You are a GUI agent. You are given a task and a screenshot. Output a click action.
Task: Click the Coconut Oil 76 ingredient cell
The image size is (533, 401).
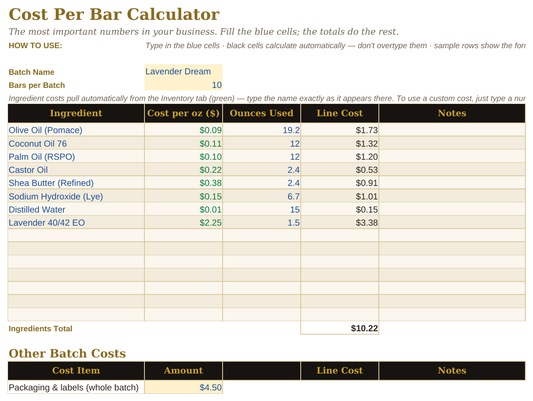[x=76, y=143]
